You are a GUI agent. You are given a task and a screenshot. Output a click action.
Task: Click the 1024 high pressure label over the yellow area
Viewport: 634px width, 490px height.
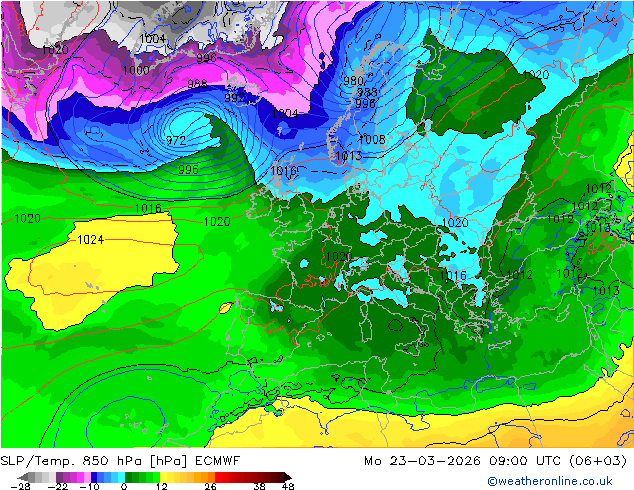(x=91, y=240)
